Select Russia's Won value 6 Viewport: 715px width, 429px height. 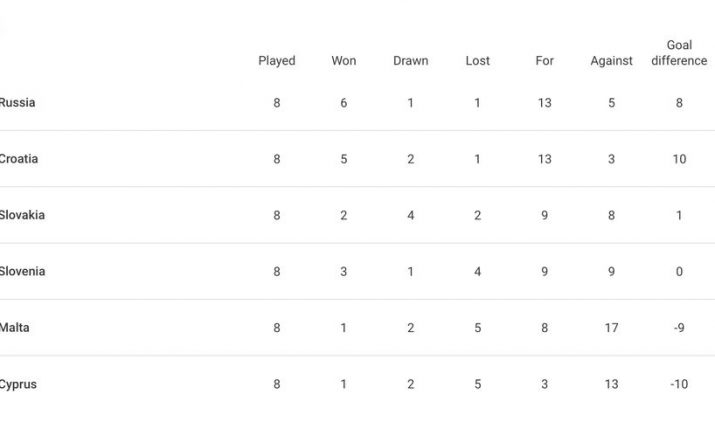pyautogui.click(x=343, y=103)
